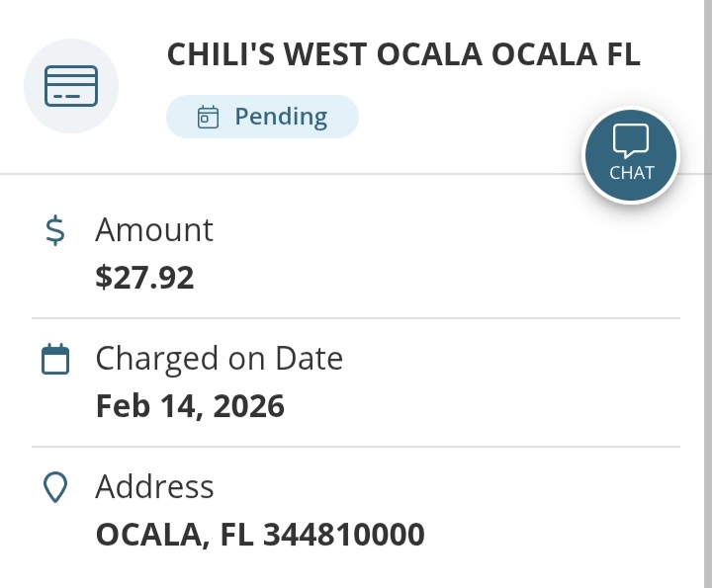
Task: Click the CHILI'S WEST OCALA merchant title
Action: pyautogui.click(x=403, y=55)
